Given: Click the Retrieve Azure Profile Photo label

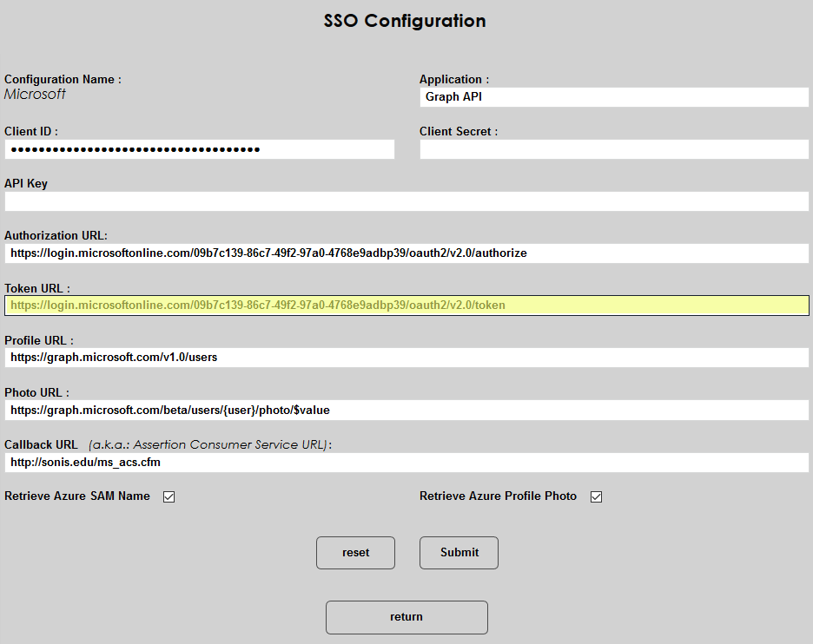Looking at the screenshot, I should [498, 496].
